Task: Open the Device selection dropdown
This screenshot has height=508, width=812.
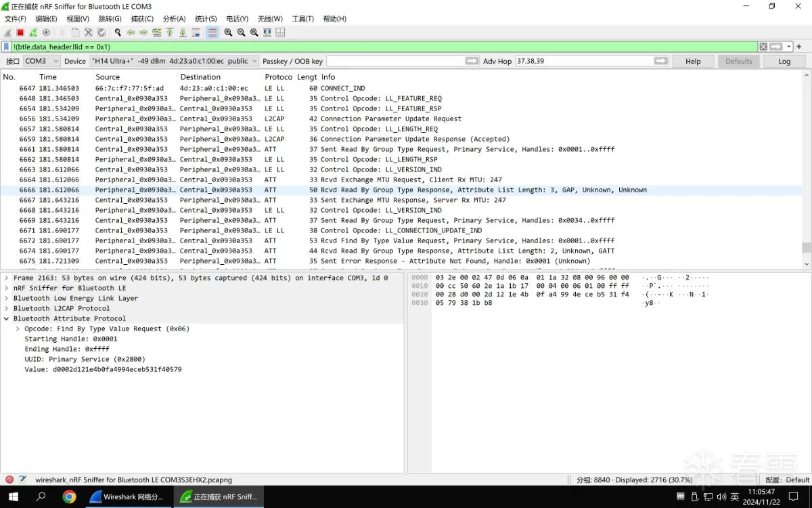Action: 174,61
